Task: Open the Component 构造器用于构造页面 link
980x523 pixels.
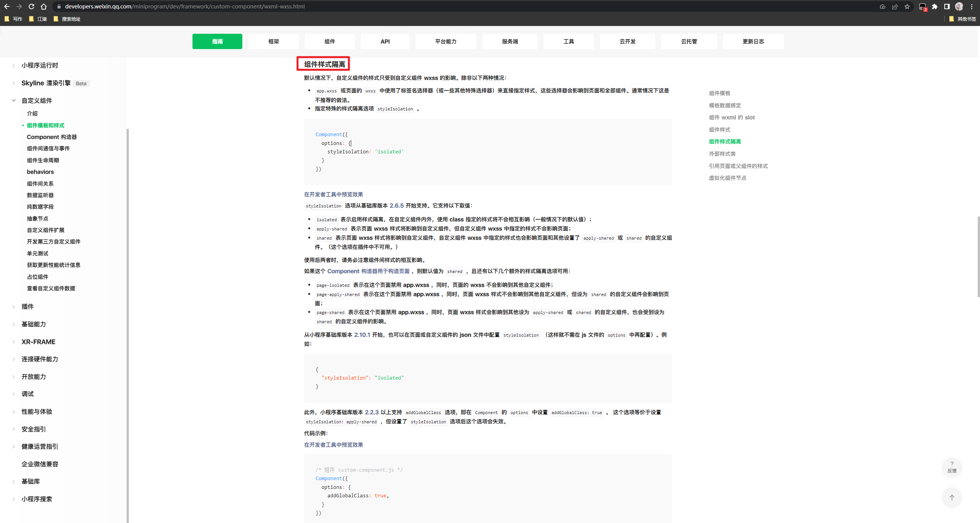Action: pos(368,271)
